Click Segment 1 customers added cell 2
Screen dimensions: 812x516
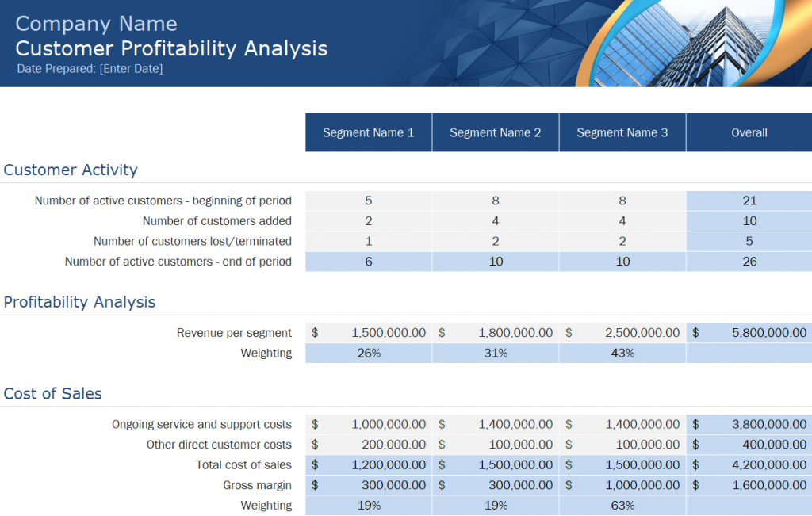tap(369, 221)
